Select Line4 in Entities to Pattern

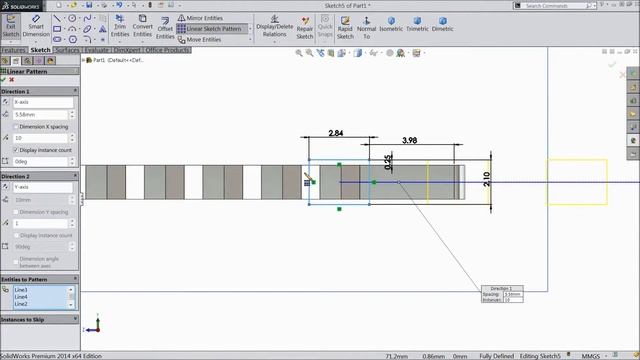coord(21,297)
